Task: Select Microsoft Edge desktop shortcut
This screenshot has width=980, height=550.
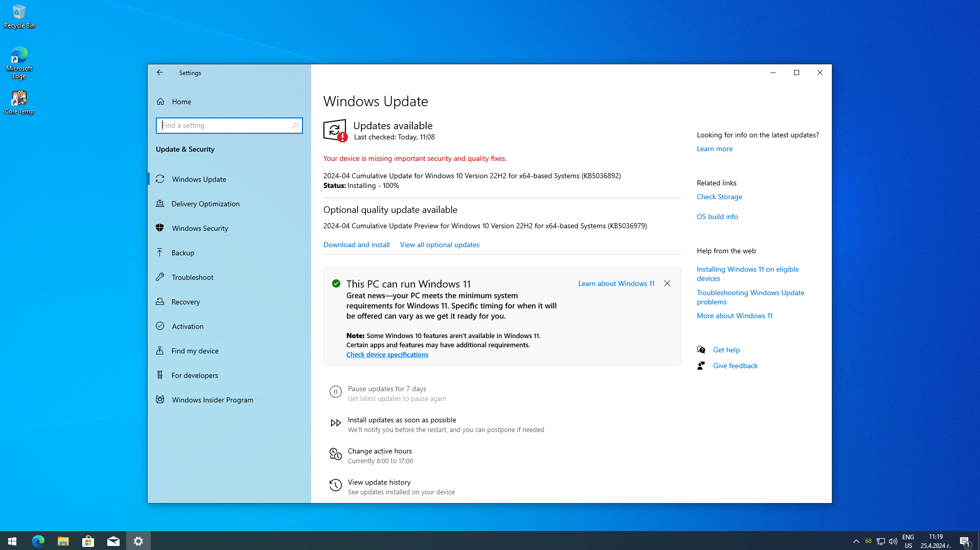Action: click(x=19, y=63)
